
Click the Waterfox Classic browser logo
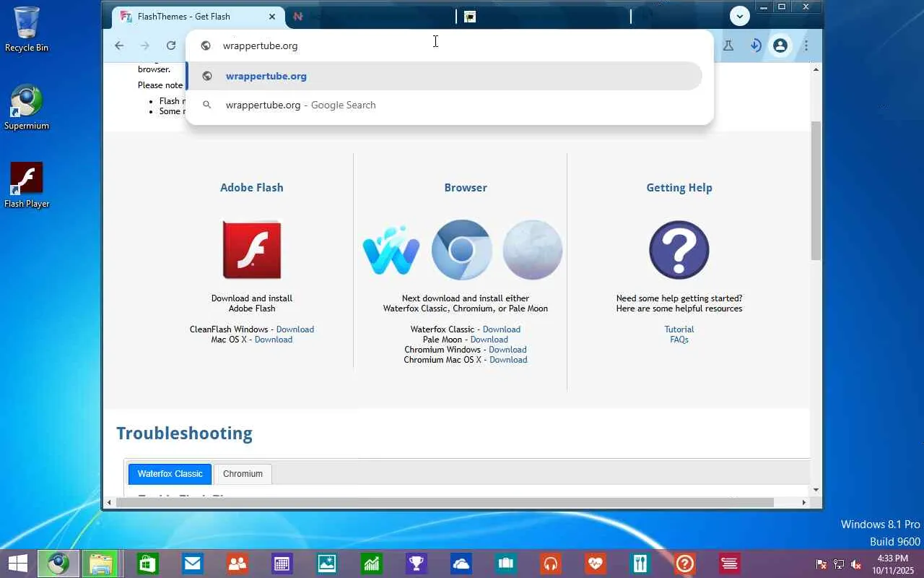[391, 250]
